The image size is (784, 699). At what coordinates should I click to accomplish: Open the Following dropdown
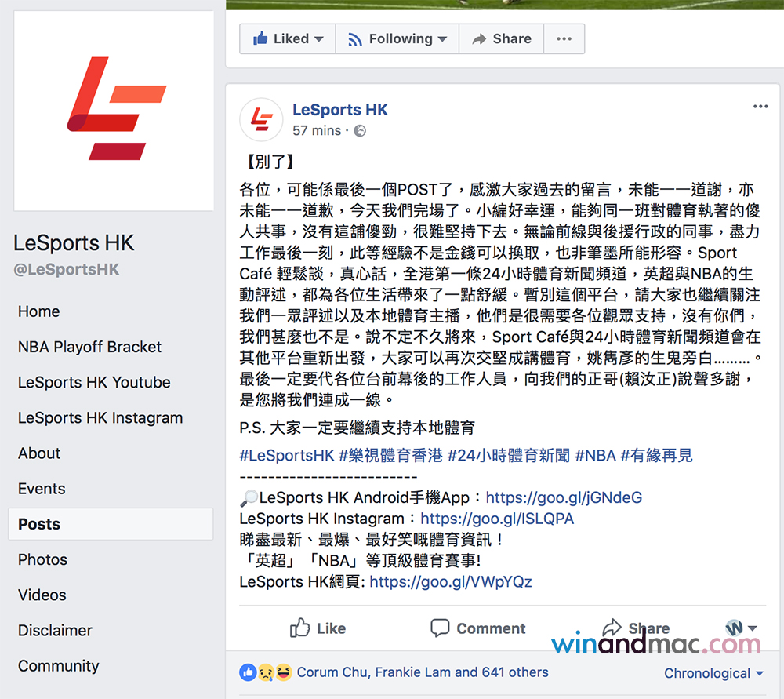click(397, 38)
